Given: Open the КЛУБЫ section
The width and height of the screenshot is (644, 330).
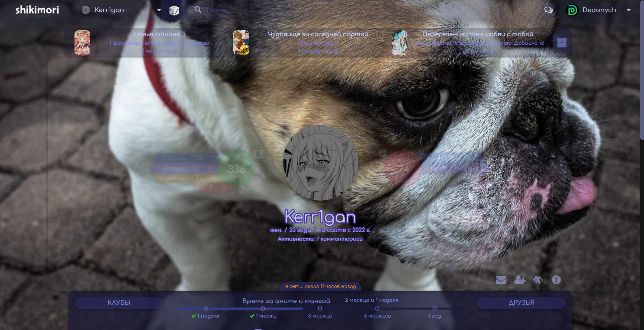Looking at the screenshot, I should [x=119, y=303].
